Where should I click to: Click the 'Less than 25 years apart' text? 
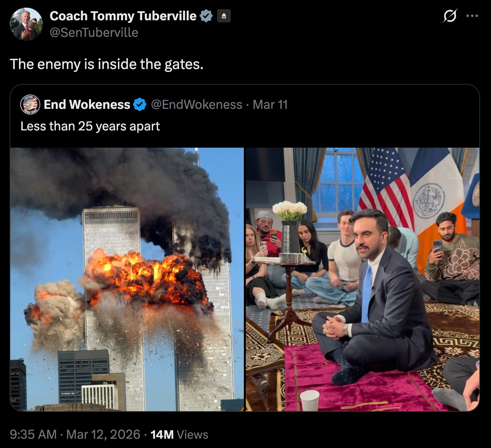(90, 126)
